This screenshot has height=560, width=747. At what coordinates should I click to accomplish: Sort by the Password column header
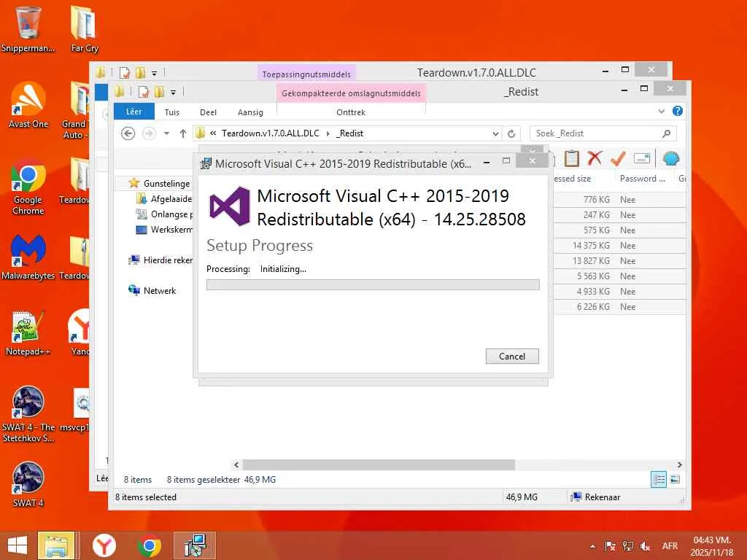point(642,179)
